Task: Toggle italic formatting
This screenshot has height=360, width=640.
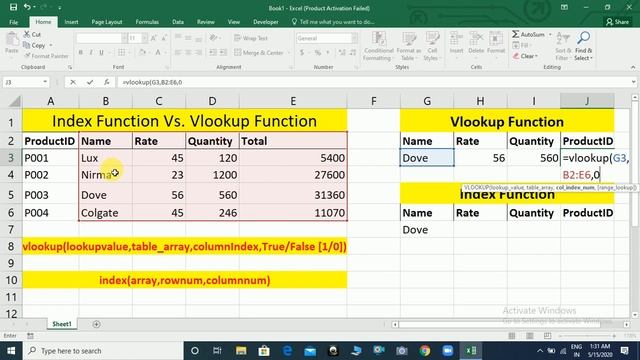Action: point(91,52)
